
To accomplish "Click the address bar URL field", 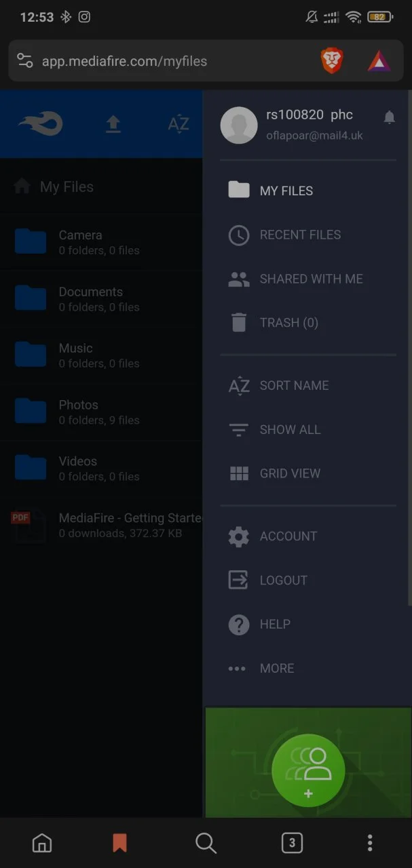I will (124, 61).
